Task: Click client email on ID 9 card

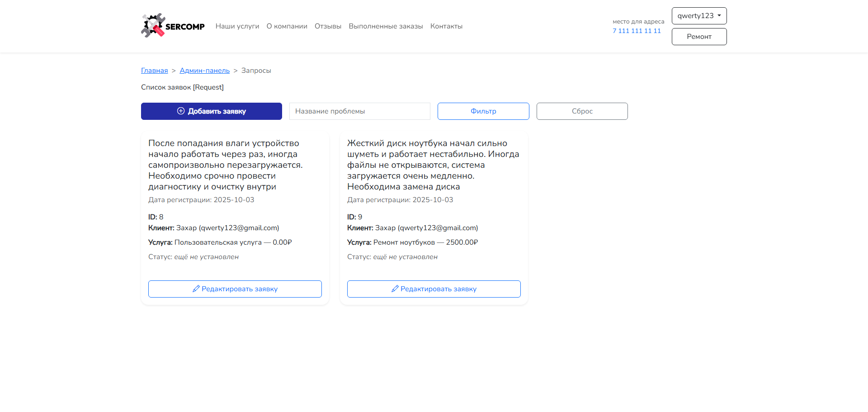Action: [x=438, y=228]
